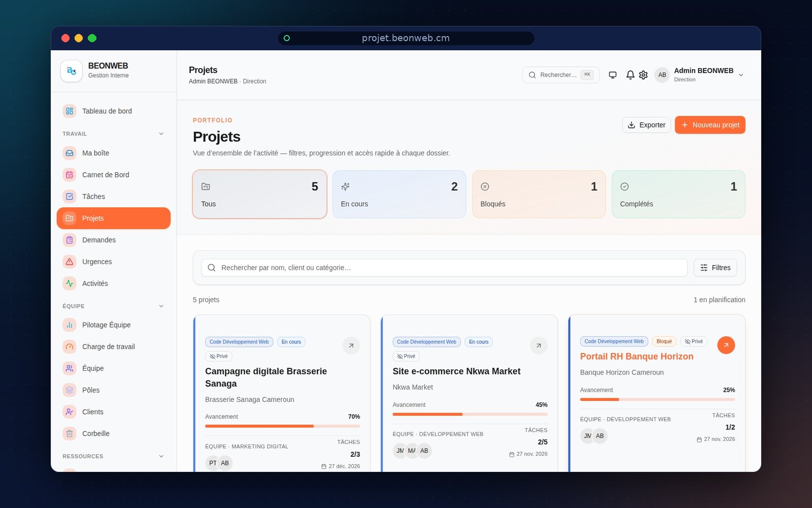Open Corbeille trash

coord(114,433)
